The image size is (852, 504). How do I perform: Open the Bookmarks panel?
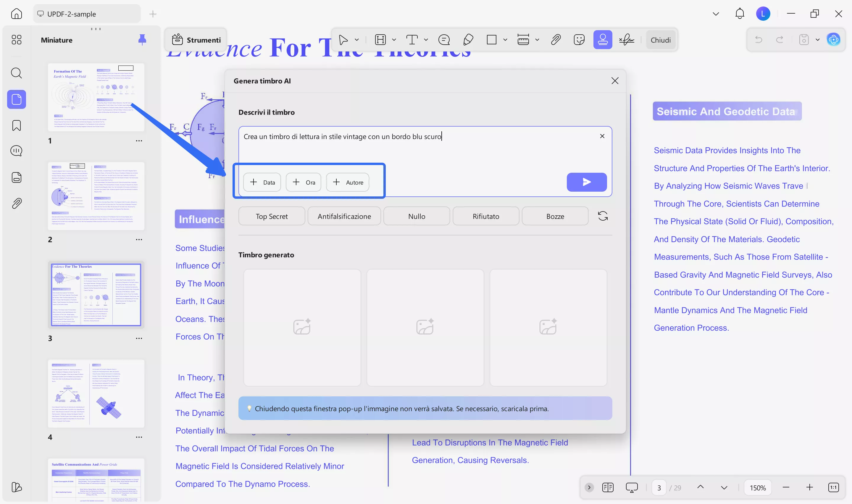[x=16, y=125]
